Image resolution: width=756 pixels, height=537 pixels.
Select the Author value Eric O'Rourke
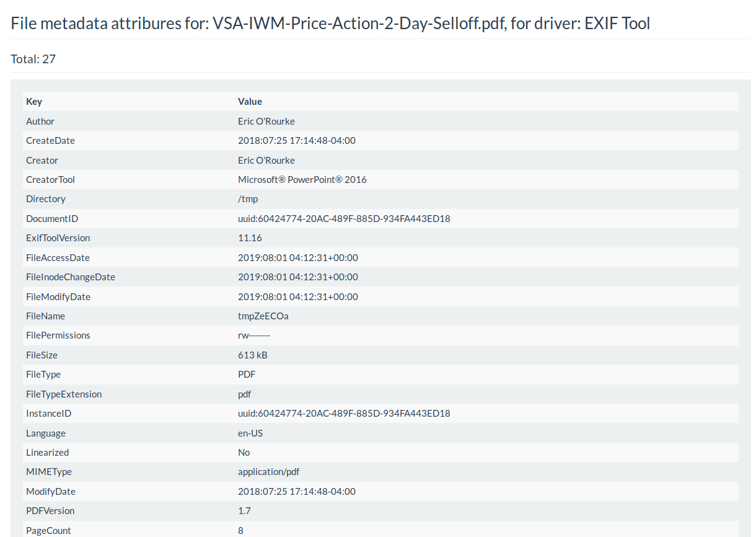pos(266,122)
